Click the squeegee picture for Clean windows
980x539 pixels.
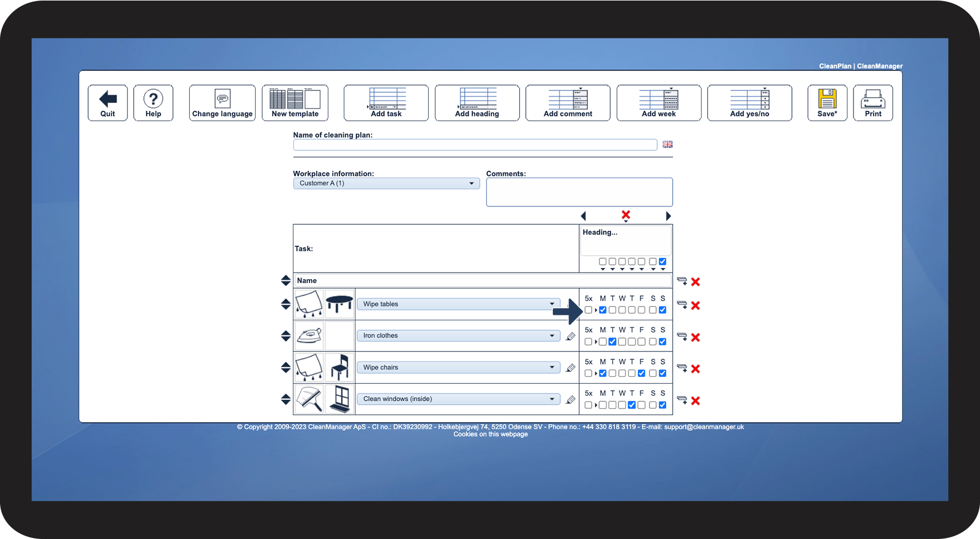coord(309,399)
